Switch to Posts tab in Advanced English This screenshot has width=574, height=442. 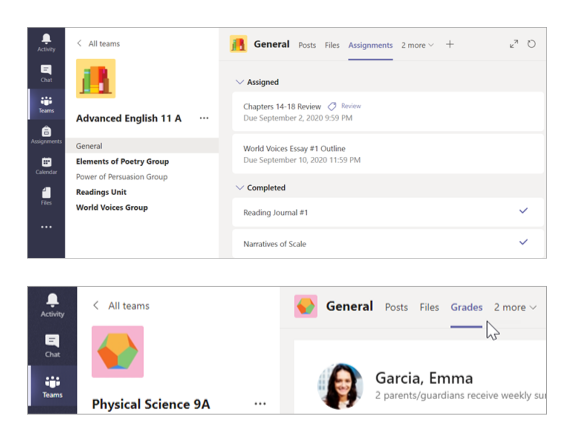pyautogui.click(x=307, y=45)
